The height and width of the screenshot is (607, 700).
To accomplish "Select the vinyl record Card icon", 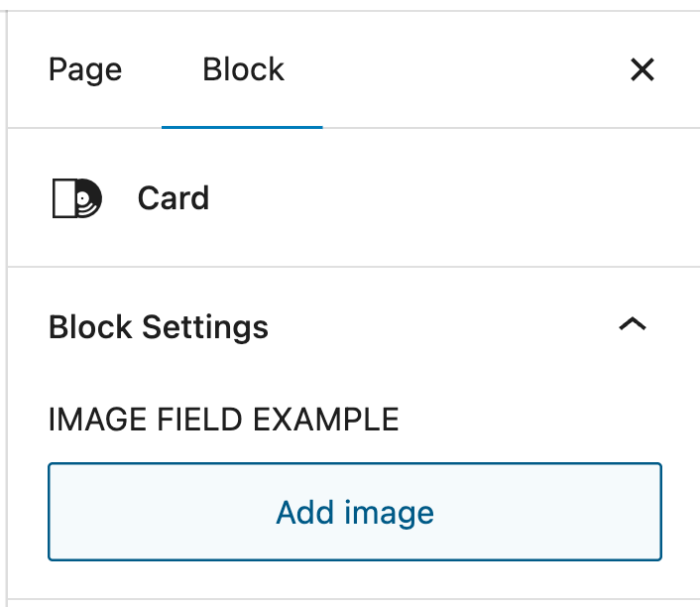I will [76, 198].
